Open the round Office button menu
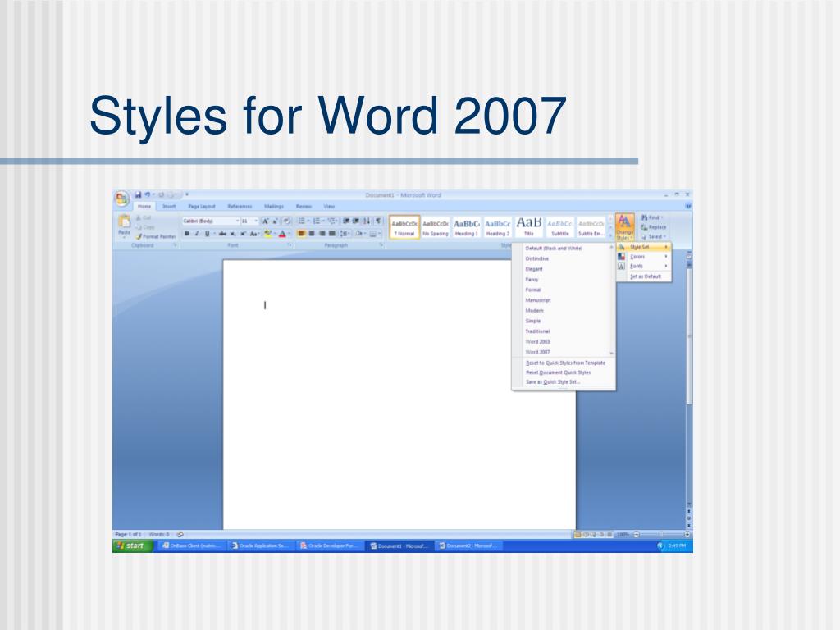The image size is (840, 630). (122, 199)
